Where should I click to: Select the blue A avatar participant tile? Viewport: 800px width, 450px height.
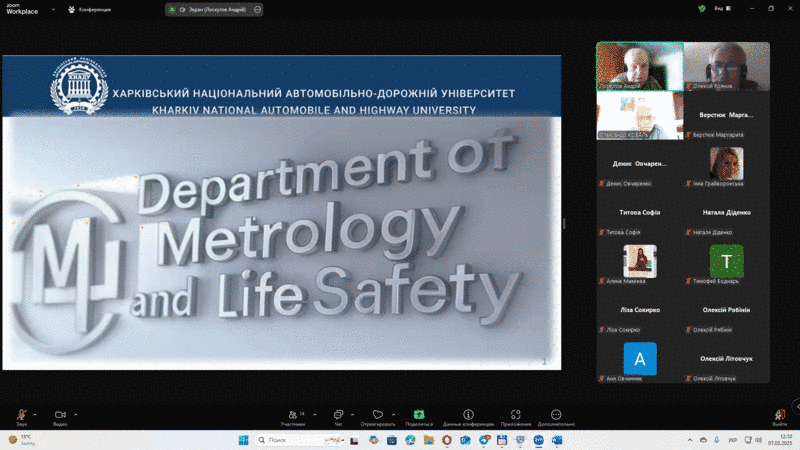(640, 359)
